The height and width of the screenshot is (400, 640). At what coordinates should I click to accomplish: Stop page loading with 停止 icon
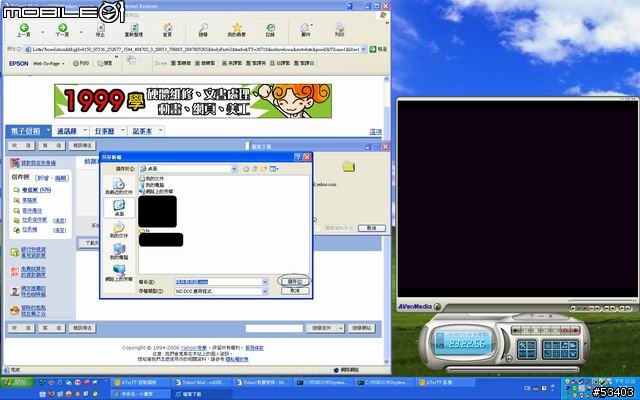pyautogui.click(x=100, y=30)
